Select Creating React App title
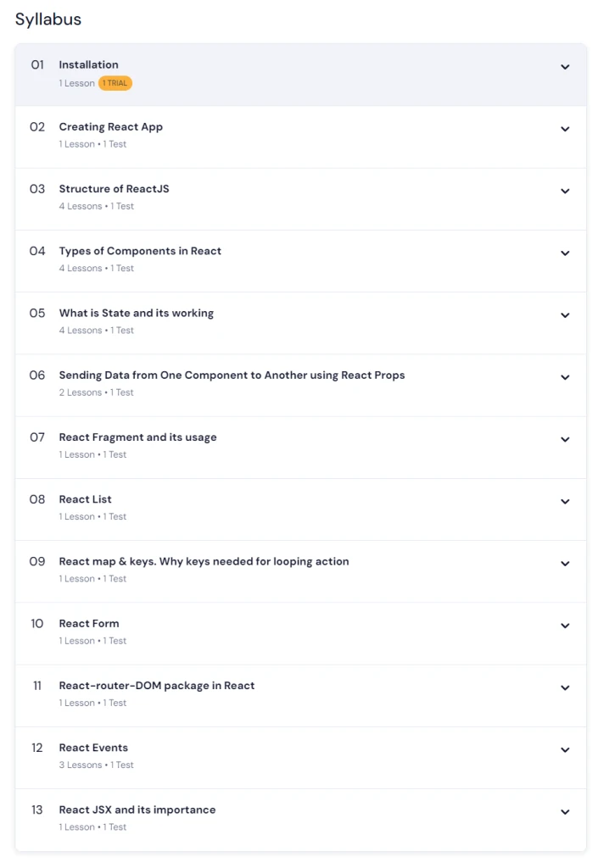 (111, 127)
